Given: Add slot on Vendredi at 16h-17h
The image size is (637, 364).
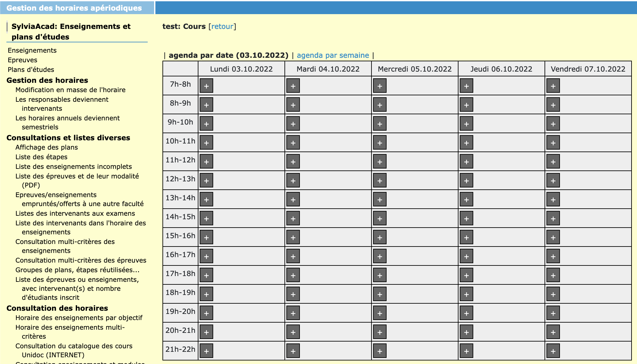Looking at the screenshot, I should point(553,256).
